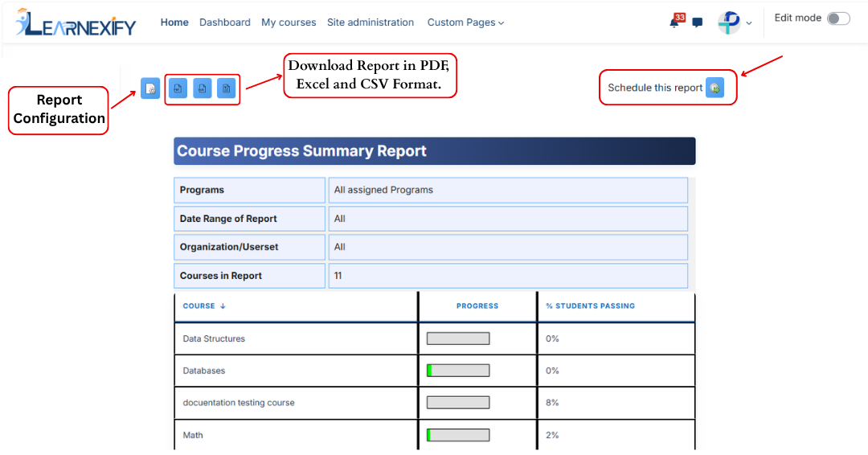Go to the Home menu item
Viewport: 868px width, 455px height.
point(174,23)
